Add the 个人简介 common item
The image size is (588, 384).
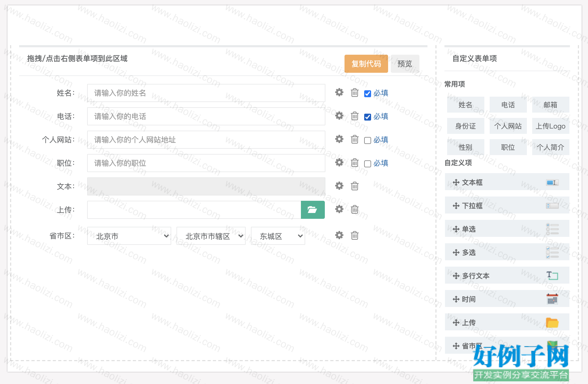click(x=551, y=147)
